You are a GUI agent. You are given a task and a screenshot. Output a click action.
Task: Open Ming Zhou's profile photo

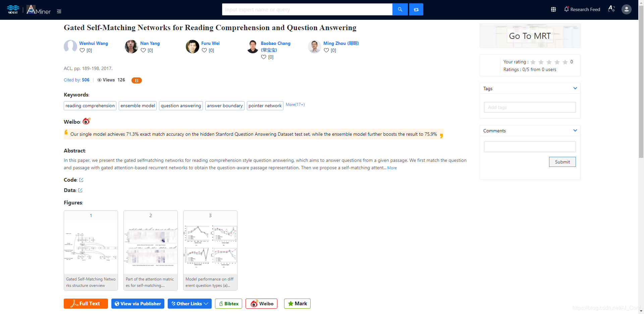click(x=315, y=47)
